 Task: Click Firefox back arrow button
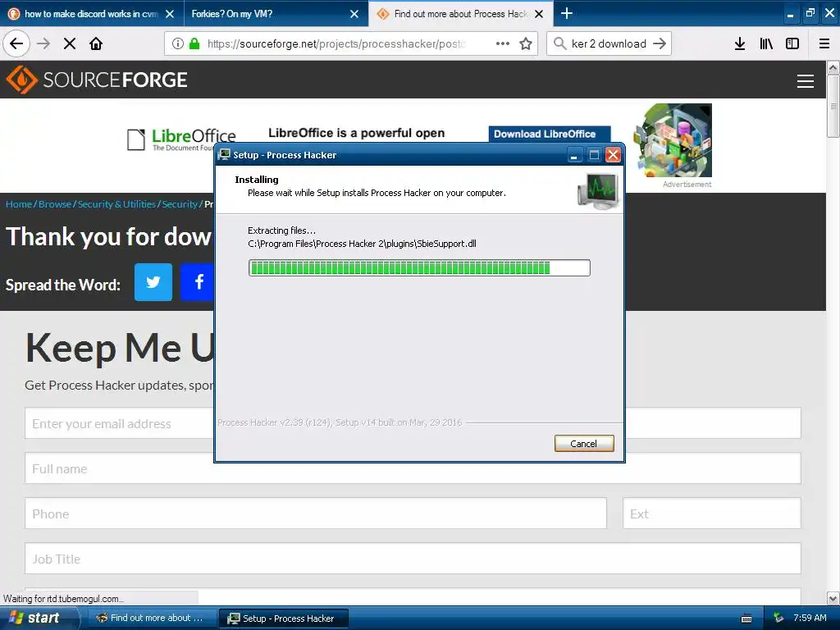coord(16,43)
